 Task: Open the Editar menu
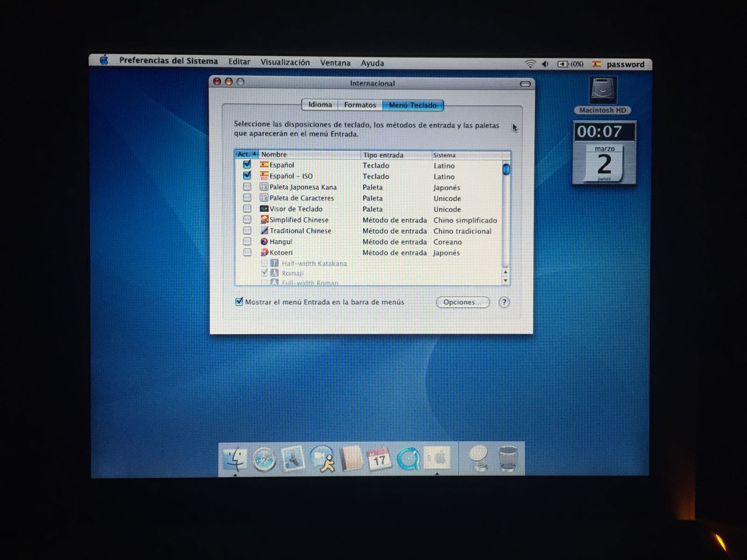click(x=239, y=62)
